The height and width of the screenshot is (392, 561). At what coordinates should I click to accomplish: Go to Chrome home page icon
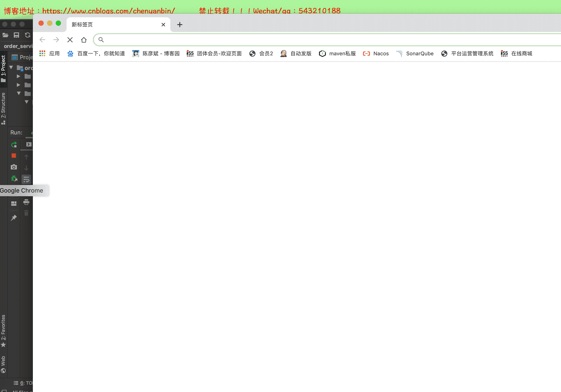click(x=84, y=40)
